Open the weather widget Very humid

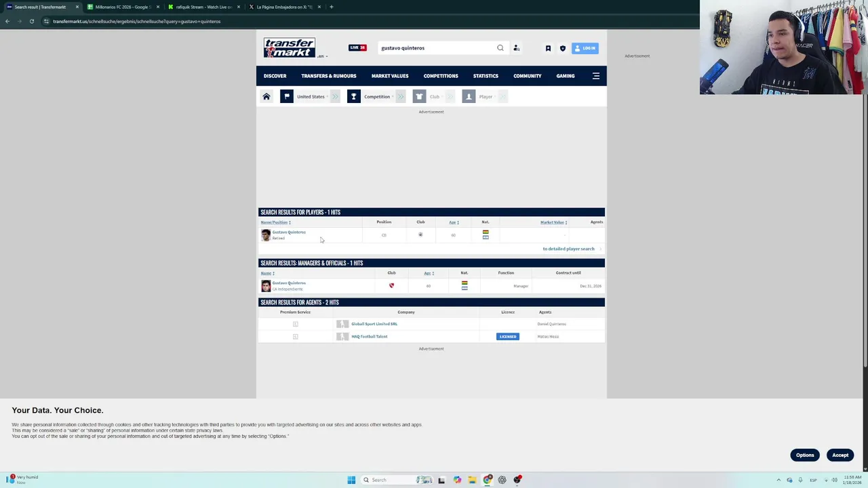pyautogui.click(x=23, y=479)
